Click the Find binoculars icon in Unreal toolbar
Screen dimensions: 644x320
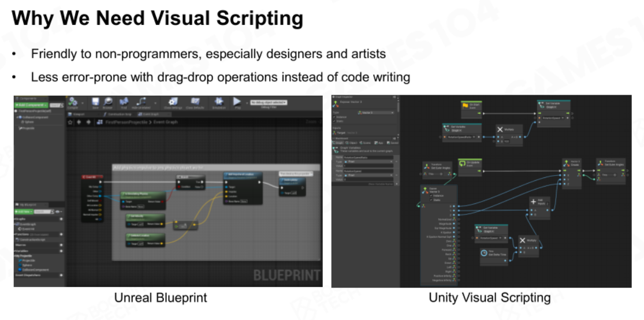[x=124, y=102]
